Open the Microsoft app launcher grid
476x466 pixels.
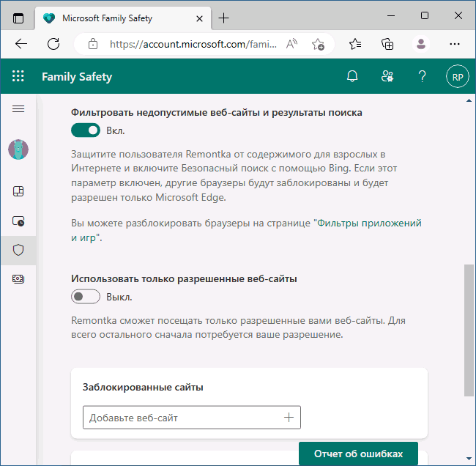[18, 76]
